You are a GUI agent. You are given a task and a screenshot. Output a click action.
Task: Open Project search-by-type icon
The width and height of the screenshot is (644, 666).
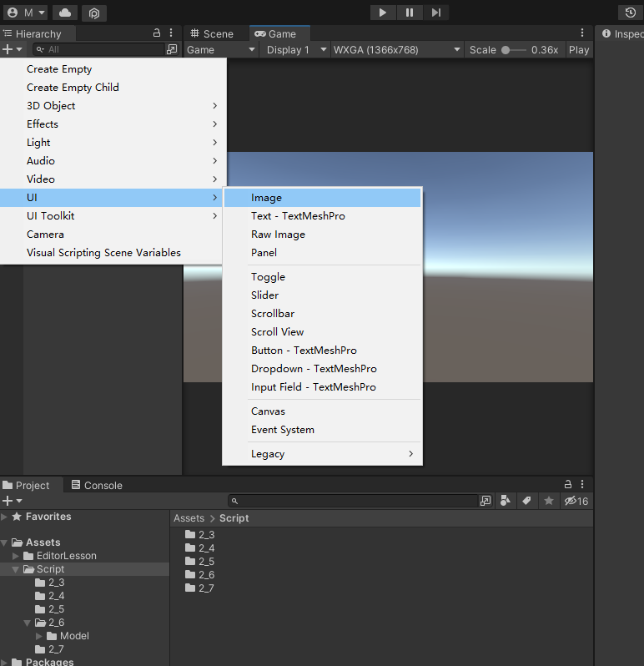coord(506,502)
